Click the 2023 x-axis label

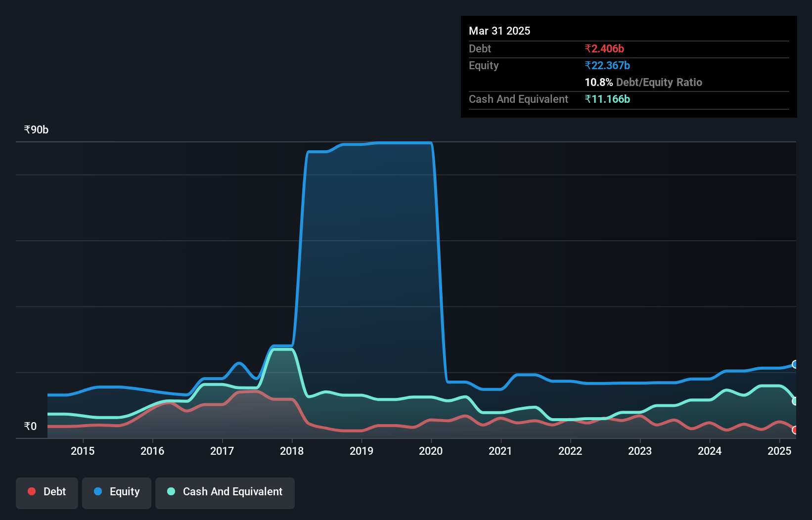click(640, 451)
